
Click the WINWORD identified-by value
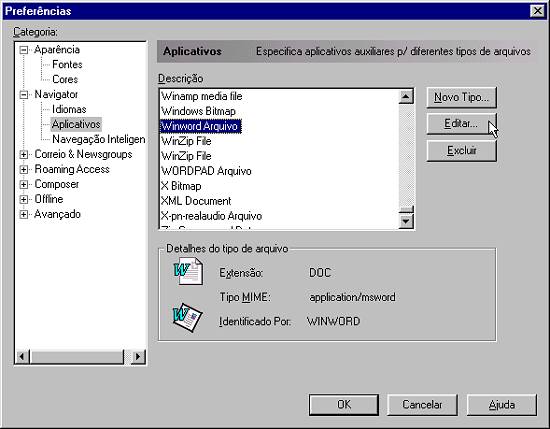333,321
